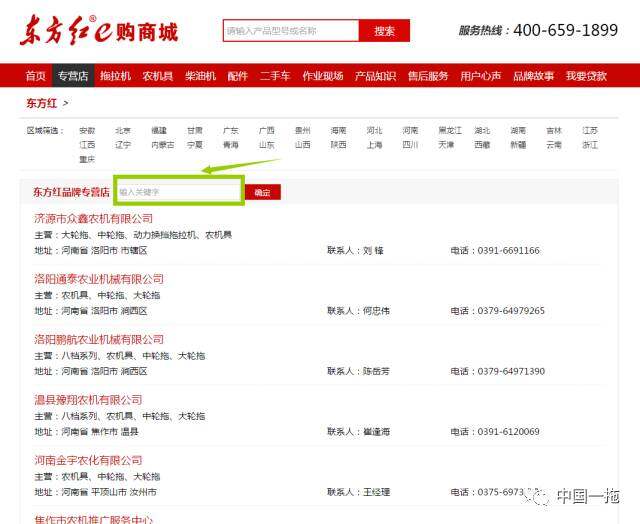The width and height of the screenshot is (640, 524).
Task: Show stores in 陕西
Action: (x=338, y=145)
